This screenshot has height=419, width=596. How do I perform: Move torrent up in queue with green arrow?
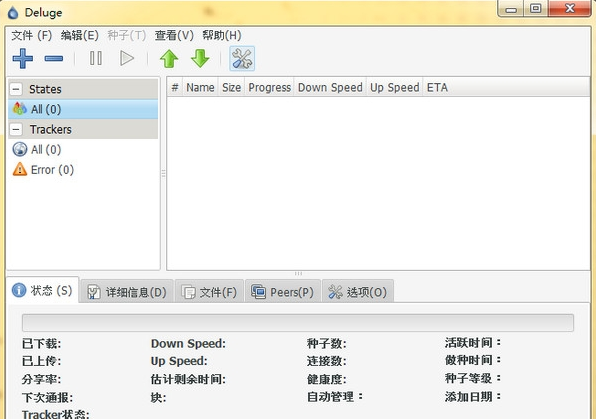click(169, 59)
